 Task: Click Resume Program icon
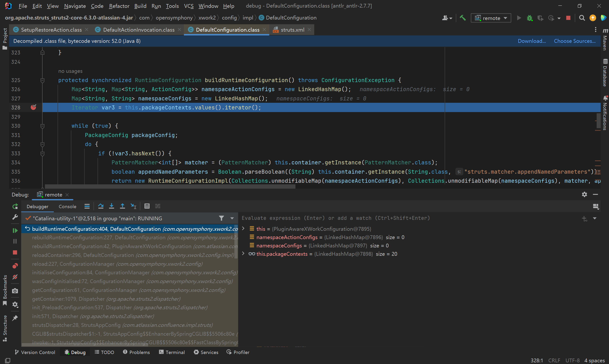(15, 231)
